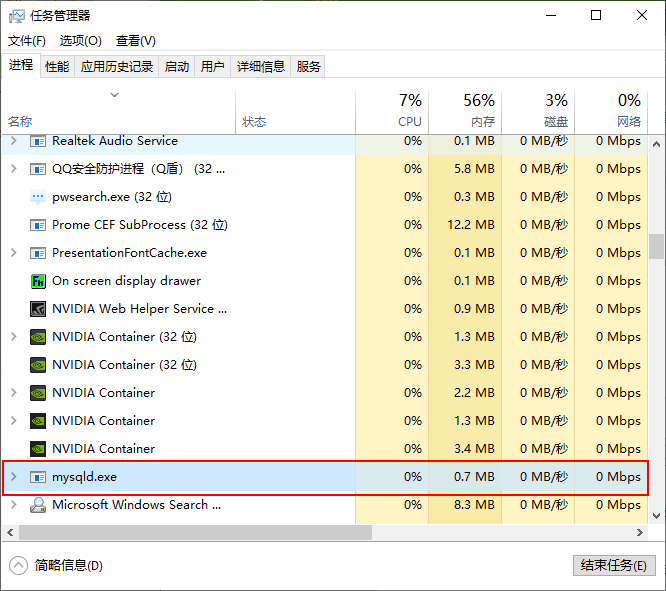Click the On screen display drawer icon
Image resolution: width=666 pixels, height=591 pixels.
[38, 281]
